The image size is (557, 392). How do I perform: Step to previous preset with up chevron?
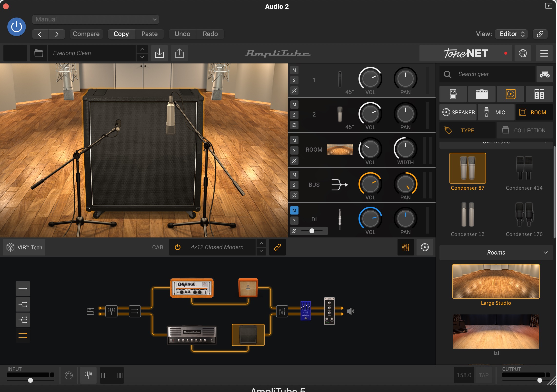pyautogui.click(x=142, y=49)
